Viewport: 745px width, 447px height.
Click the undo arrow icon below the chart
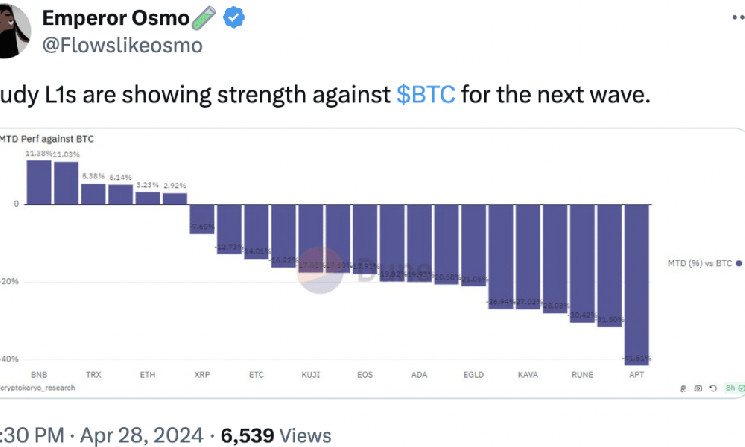point(715,386)
